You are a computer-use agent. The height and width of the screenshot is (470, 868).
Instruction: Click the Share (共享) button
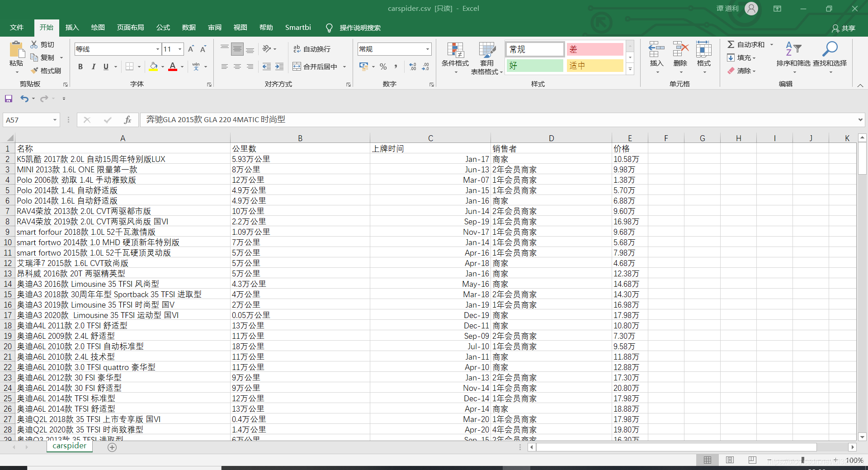[844, 28]
